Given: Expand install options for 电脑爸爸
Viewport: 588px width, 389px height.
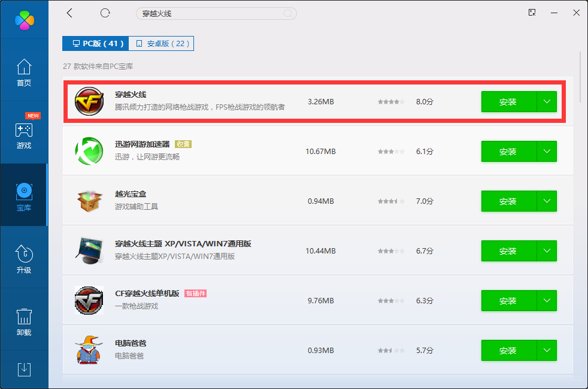Looking at the screenshot, I should [x=547, y=350].
